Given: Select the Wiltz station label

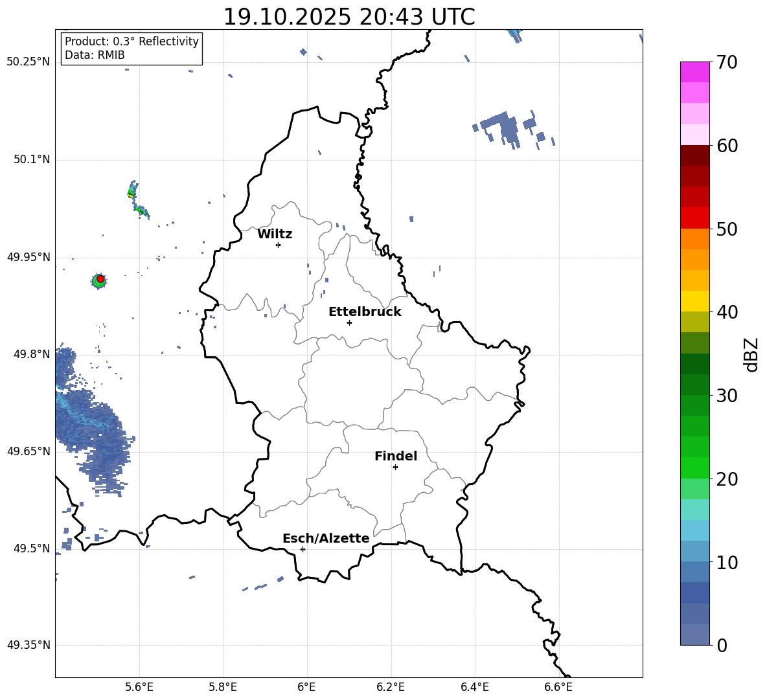Looking at the screenshot, I should [x=275, y=234].
